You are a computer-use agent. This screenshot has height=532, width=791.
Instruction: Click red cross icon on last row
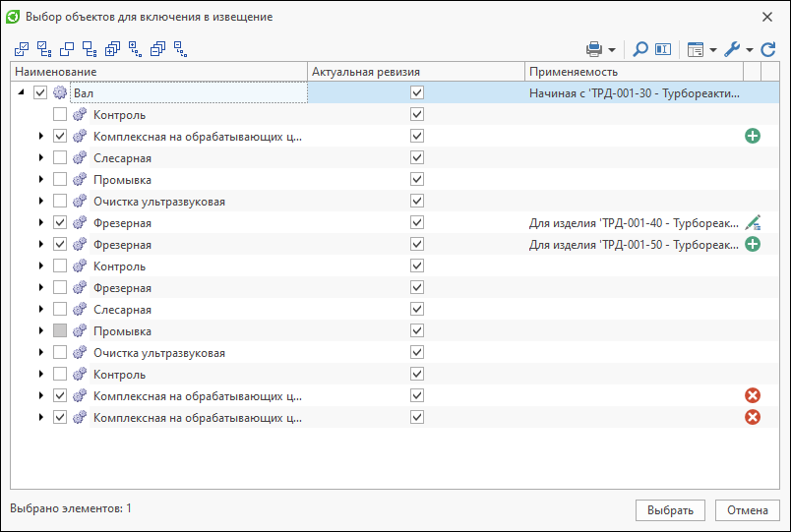[x=753, y=417]
